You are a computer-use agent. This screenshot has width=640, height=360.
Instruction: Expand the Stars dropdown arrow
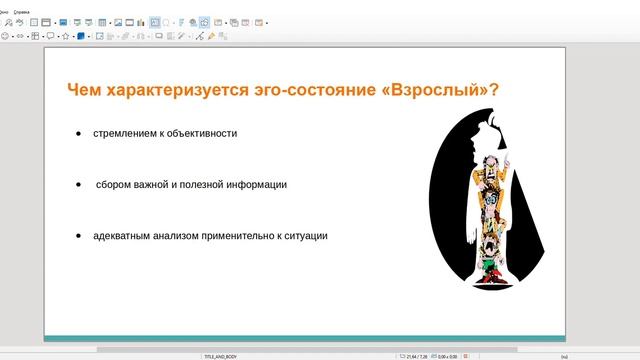click(74, 37)
